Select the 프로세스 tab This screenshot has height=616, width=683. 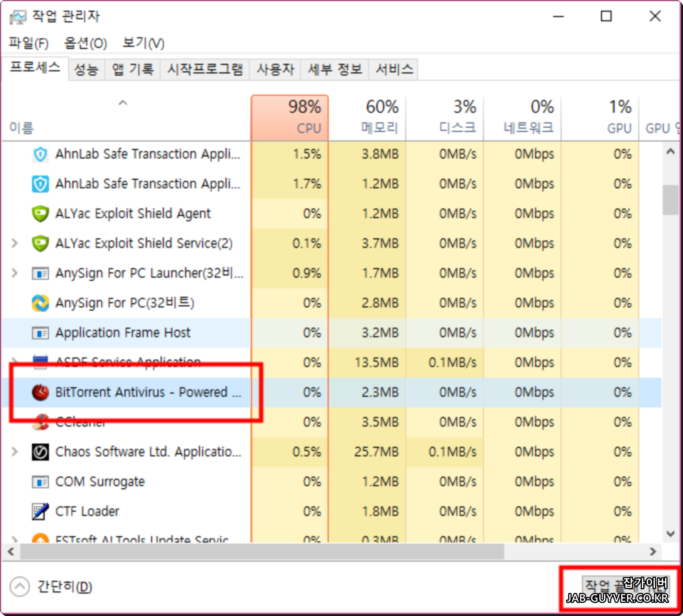point(35,68)
